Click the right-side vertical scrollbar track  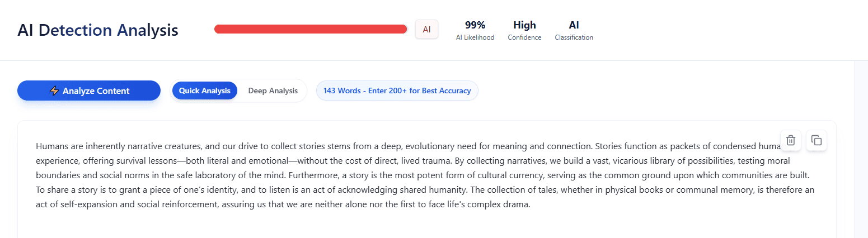(861, 151)
